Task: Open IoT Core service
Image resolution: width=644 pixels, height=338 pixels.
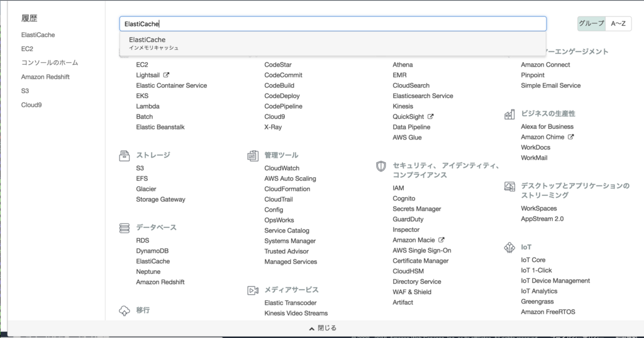Action: [533, 260]
